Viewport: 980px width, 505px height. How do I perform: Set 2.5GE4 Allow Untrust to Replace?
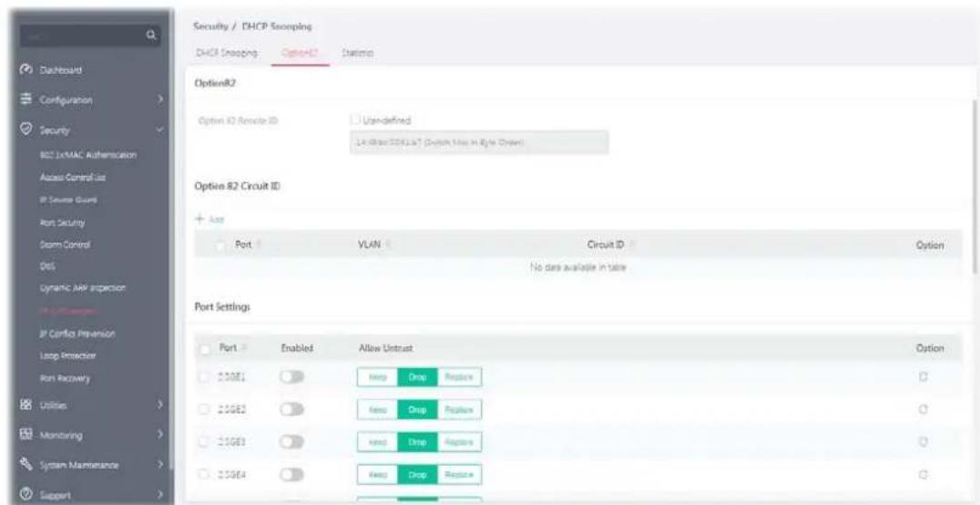click(459, 474)
